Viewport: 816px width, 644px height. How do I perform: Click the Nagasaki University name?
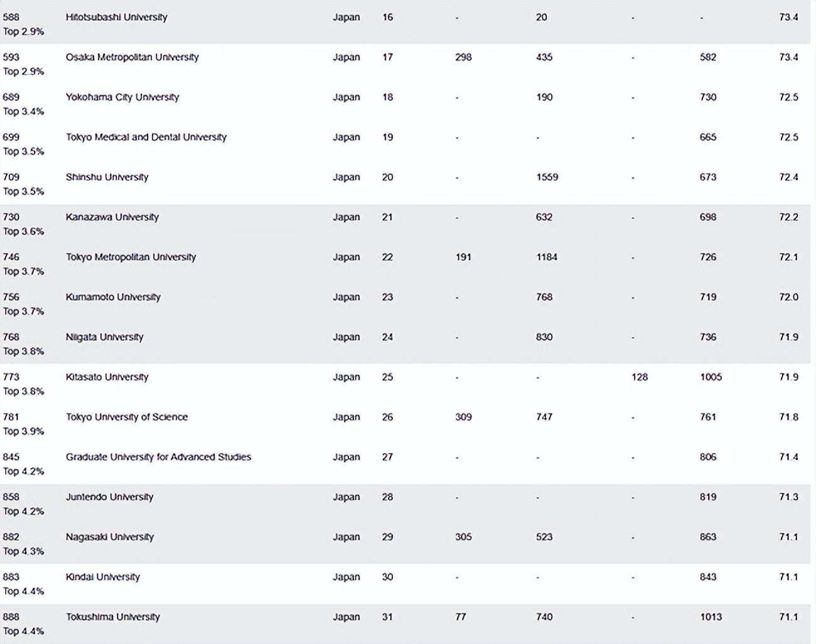[109, 537]
